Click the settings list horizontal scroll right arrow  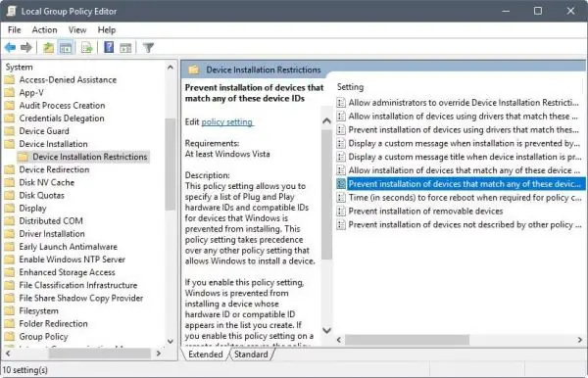click(x=580, y=340)
